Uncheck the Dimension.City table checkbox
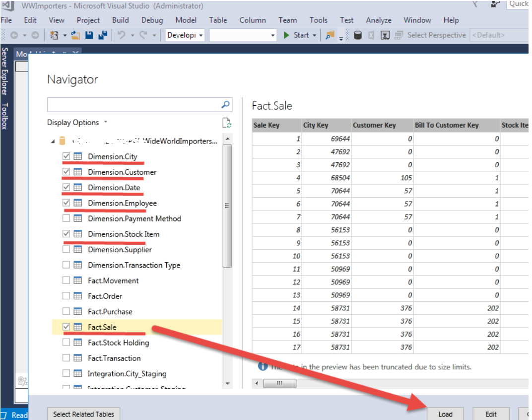532x420 pixels. pos(66,156)
